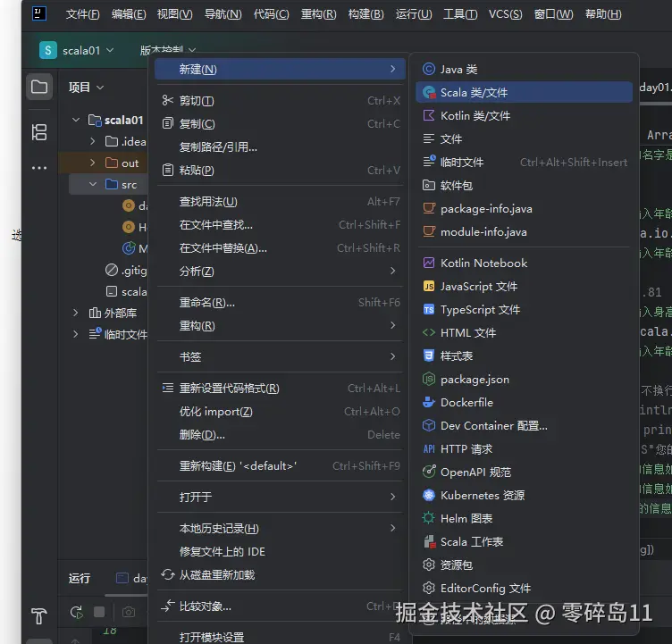Open the 分析(Z) submenu

(x=280, y=272)
